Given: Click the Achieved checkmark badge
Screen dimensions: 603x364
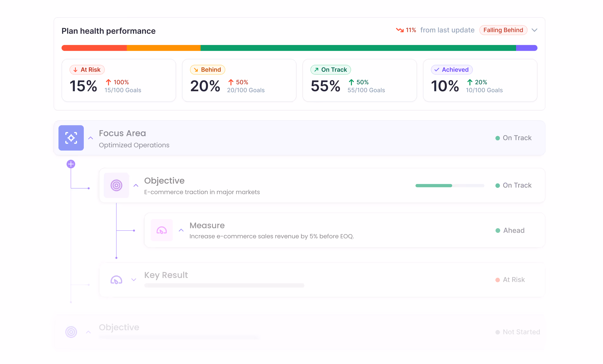Looking at the screenshot, I should click(451, 70).
